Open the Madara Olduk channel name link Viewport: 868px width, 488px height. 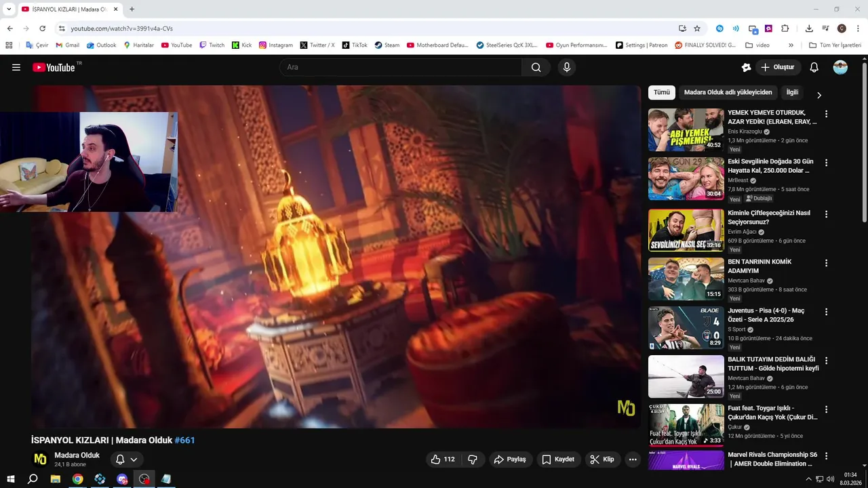[x=77, y=455]
